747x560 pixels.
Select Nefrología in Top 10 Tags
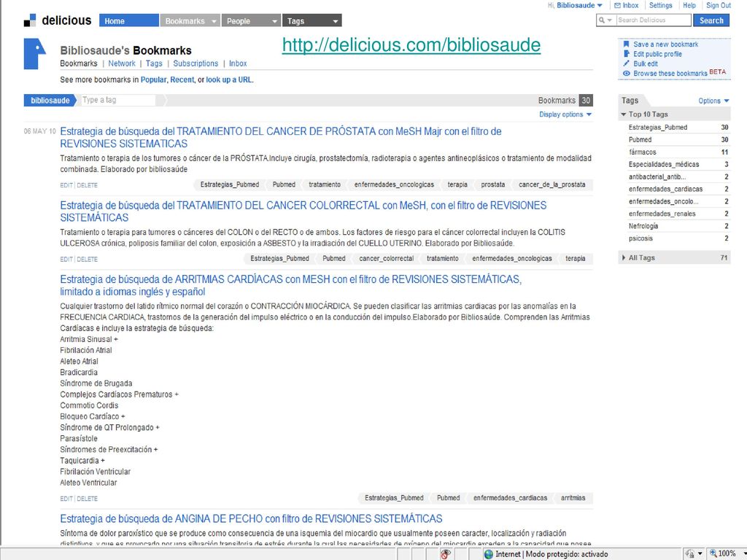pos(643,226)
